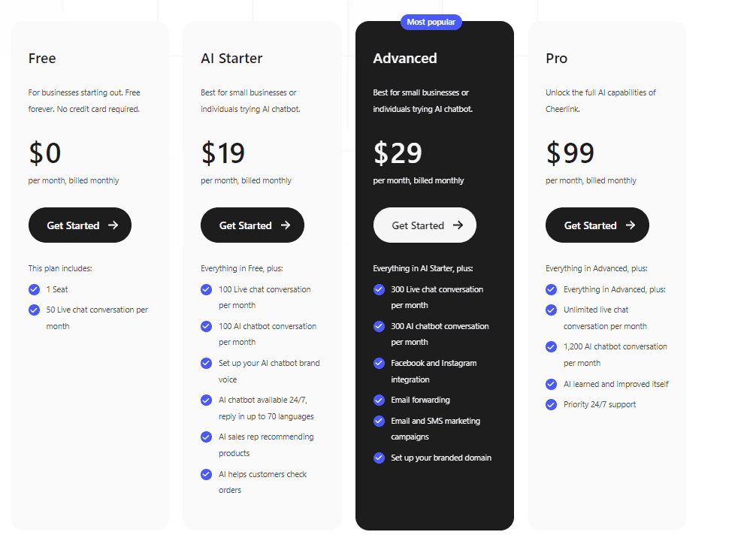
Task: Click the checkmark next to 50 Live chat conversation
Action: (33, 310)
